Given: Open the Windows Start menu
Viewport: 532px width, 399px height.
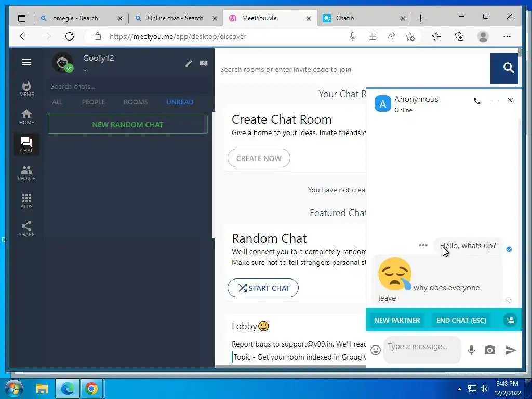Looking at the screenshot, I should pos(14,388).
